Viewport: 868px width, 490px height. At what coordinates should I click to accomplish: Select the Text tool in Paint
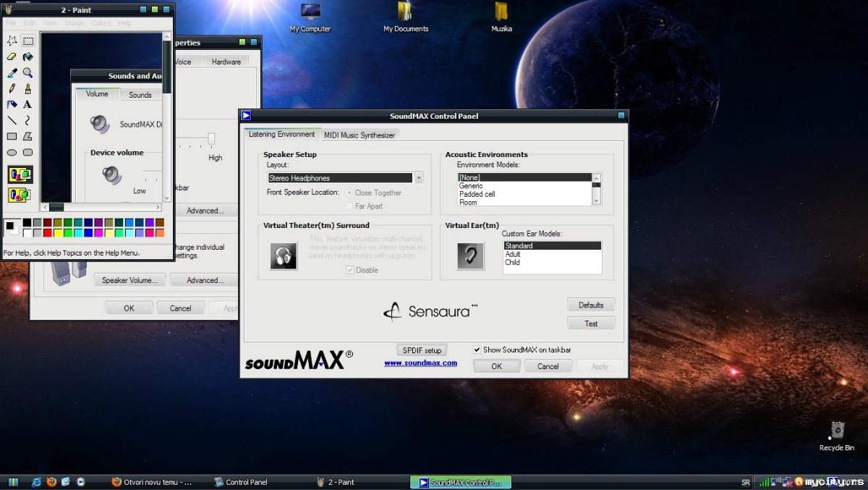pos(27,105)
